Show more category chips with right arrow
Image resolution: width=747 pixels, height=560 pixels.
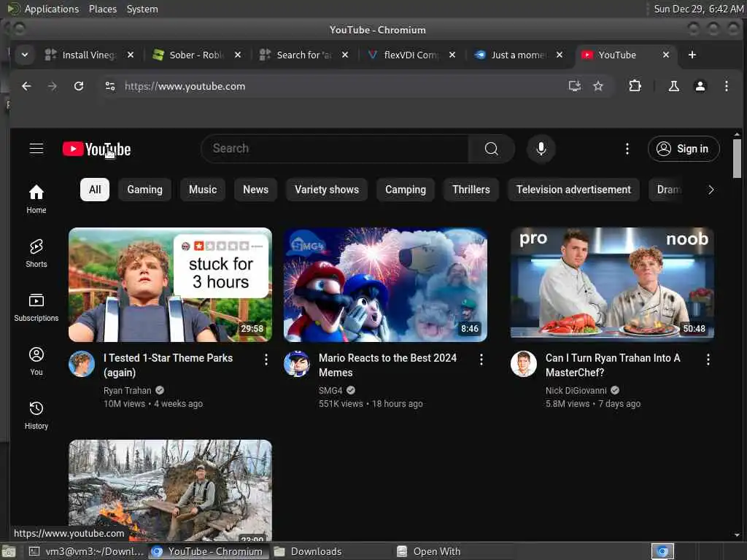[x=711, y=190]
